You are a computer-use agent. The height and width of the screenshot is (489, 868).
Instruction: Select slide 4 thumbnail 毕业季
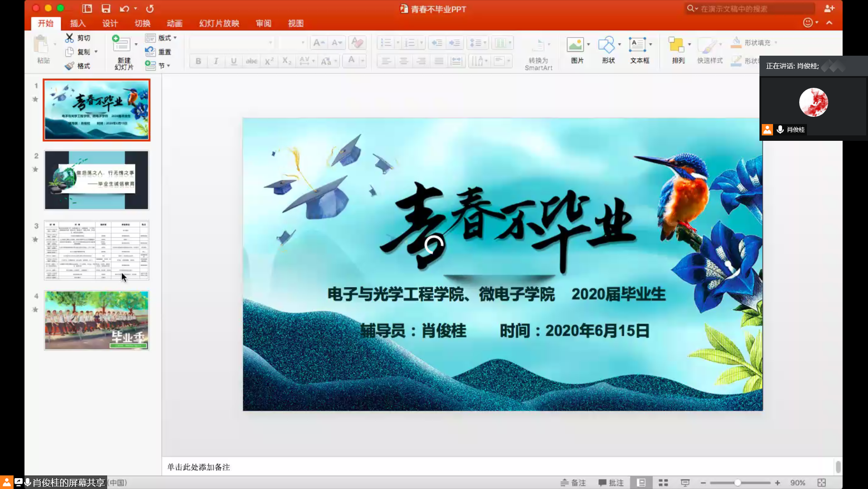pos(96,321)
